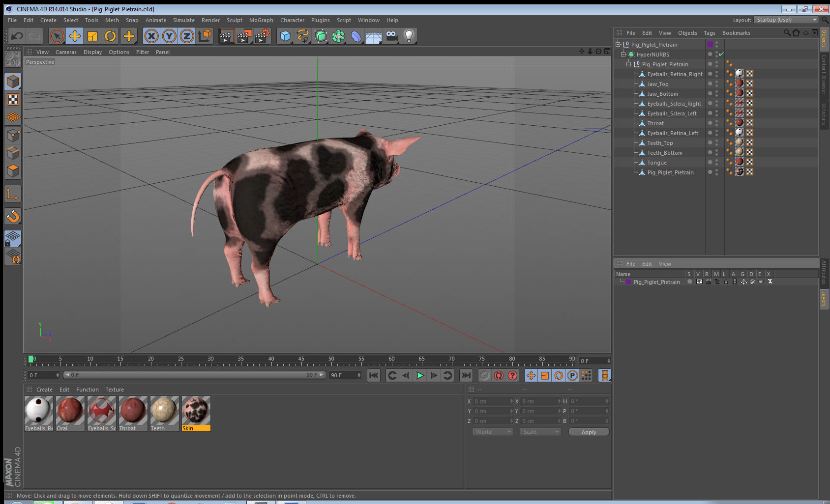Activate the Rotate tool in top toolbar
The width and height of the screenshot is (830, 504).
coord(110,36)
